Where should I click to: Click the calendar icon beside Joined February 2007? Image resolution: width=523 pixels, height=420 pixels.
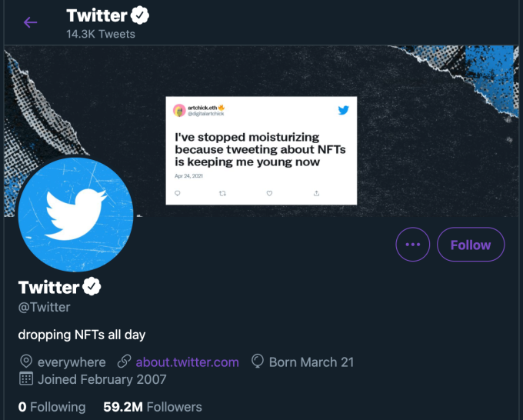25,379
